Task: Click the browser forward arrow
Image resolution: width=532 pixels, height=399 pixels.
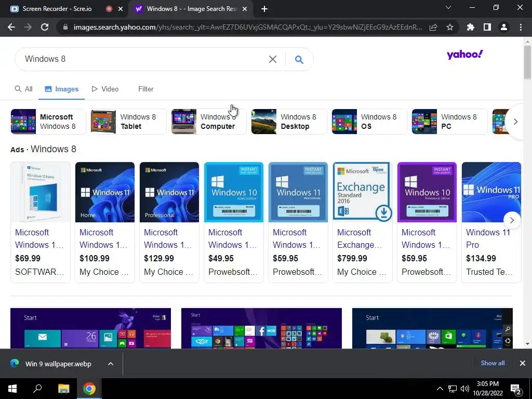Action: pos(28,27)
